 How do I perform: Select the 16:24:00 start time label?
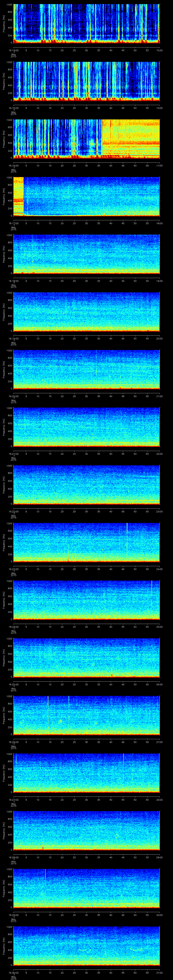pos(13,627)
